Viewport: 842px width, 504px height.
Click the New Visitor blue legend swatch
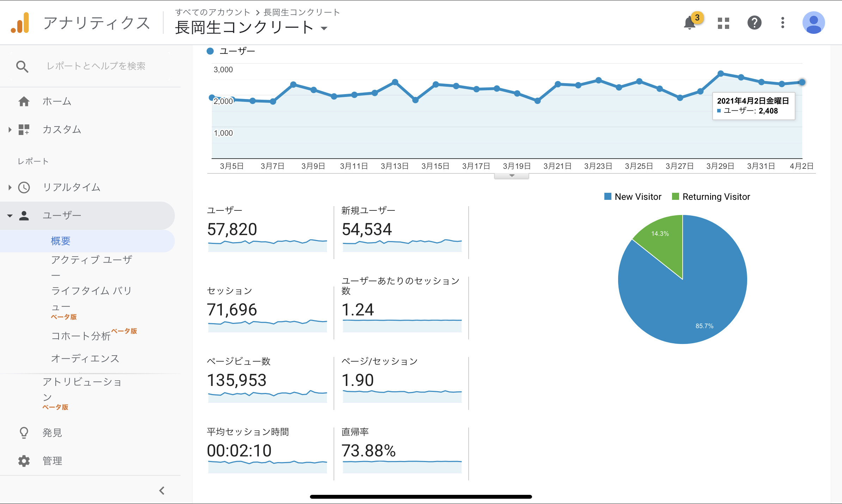coord(608,196)
